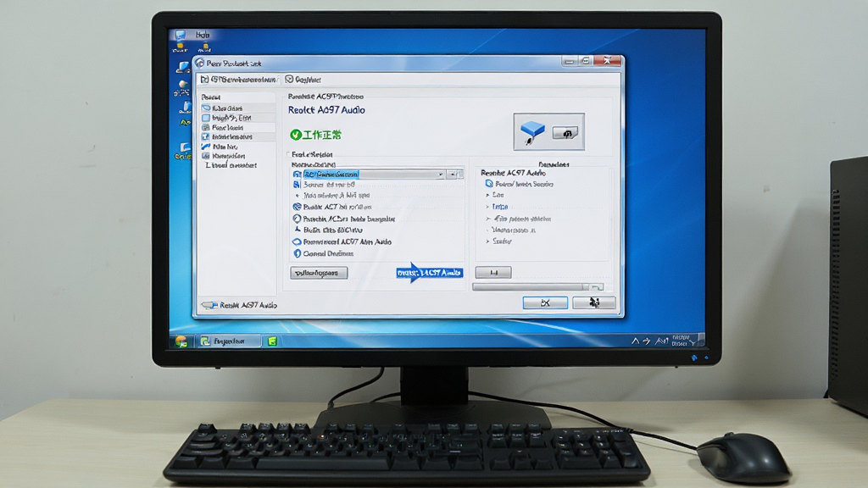Switch to the first tab beside the checkmark tab
Viewport: 868px width, 488px height.
coord(239,80)
